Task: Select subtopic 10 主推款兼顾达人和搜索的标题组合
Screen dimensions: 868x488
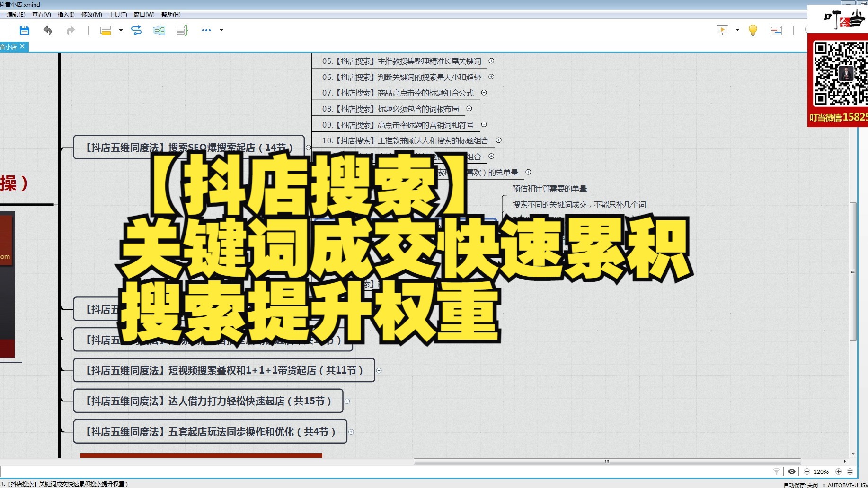Action: click(405, 140)
